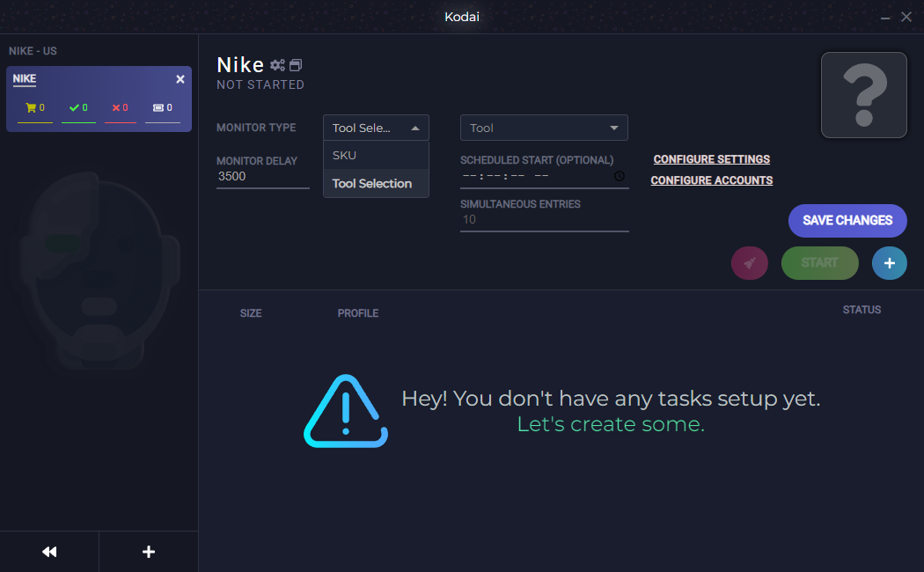
Task: Click the question mark product image placeholder
Action: tap(864, 95)
